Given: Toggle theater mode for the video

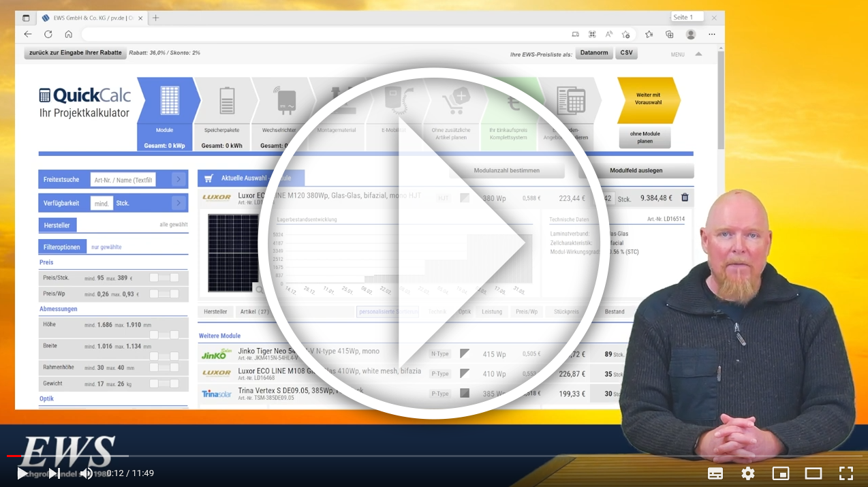Looking at the screenshot, I should tap(813, 473).
